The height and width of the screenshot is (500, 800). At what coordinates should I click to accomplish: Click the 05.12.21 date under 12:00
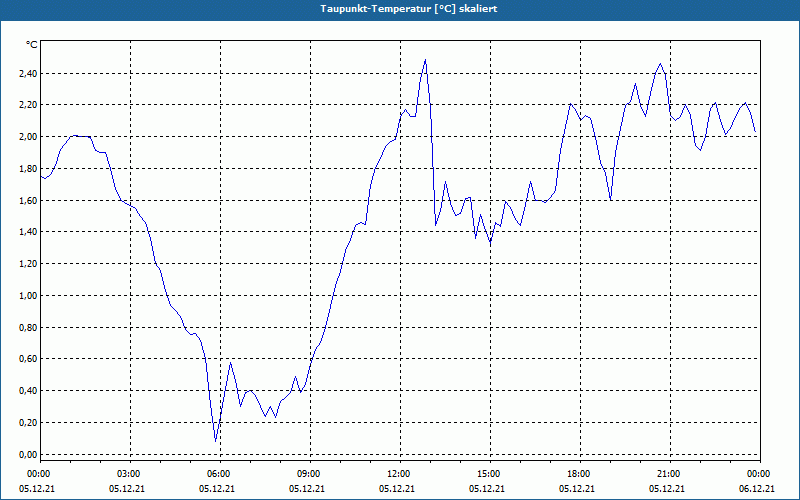pos(397,489)
